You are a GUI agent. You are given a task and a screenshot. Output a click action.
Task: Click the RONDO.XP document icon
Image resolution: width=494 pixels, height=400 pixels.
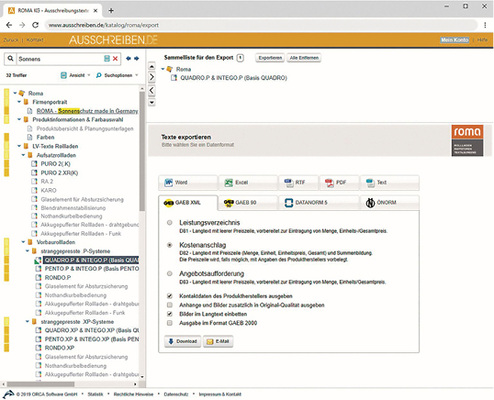click(38, 348)
